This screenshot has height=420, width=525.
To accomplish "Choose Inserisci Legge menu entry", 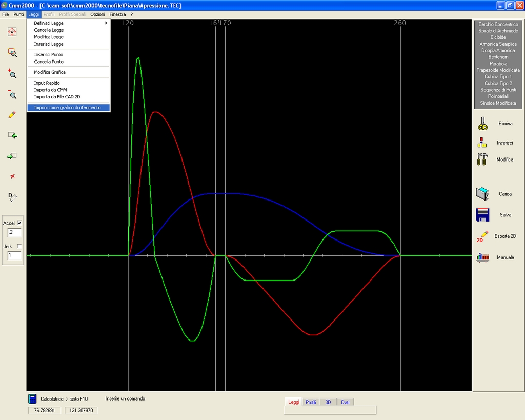I will pyautogui.click(x=69, y=44).
